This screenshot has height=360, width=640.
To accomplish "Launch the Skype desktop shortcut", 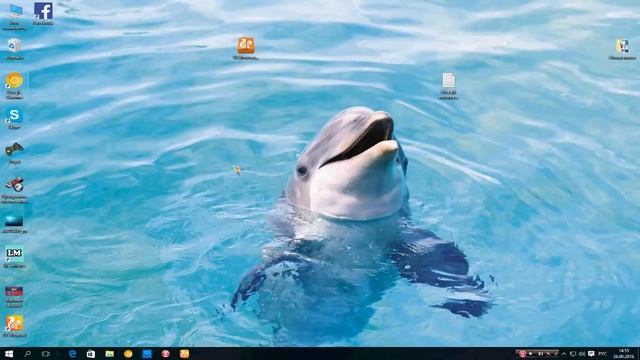I will [14, 119].
